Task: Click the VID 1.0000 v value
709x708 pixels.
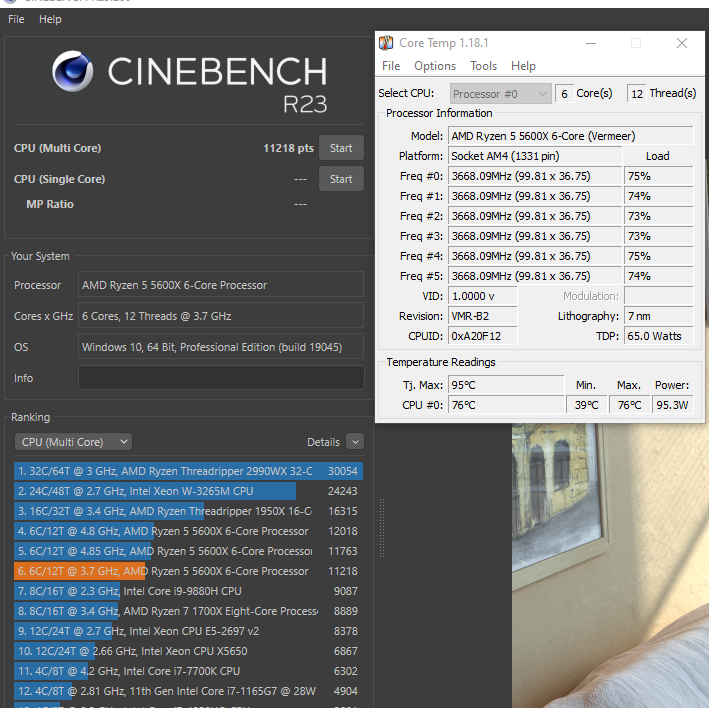Action: click(x=482, y=296)
